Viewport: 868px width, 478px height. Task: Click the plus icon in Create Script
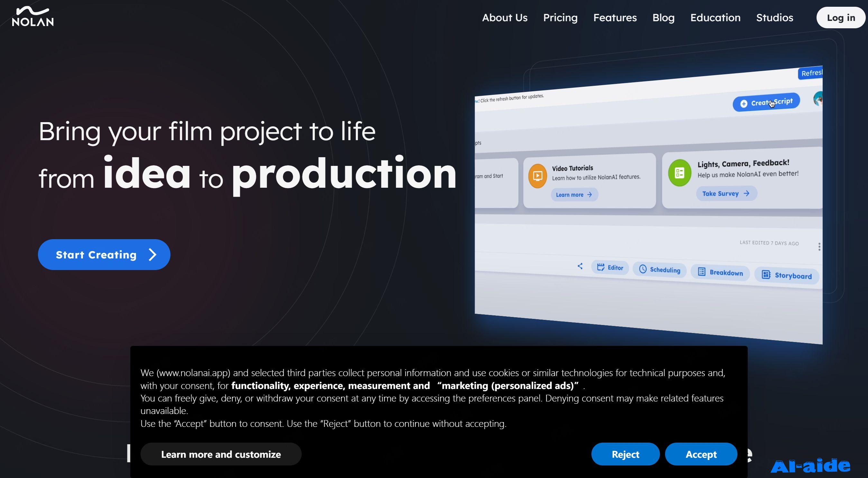pyautogui.click(x=744, y=104)
